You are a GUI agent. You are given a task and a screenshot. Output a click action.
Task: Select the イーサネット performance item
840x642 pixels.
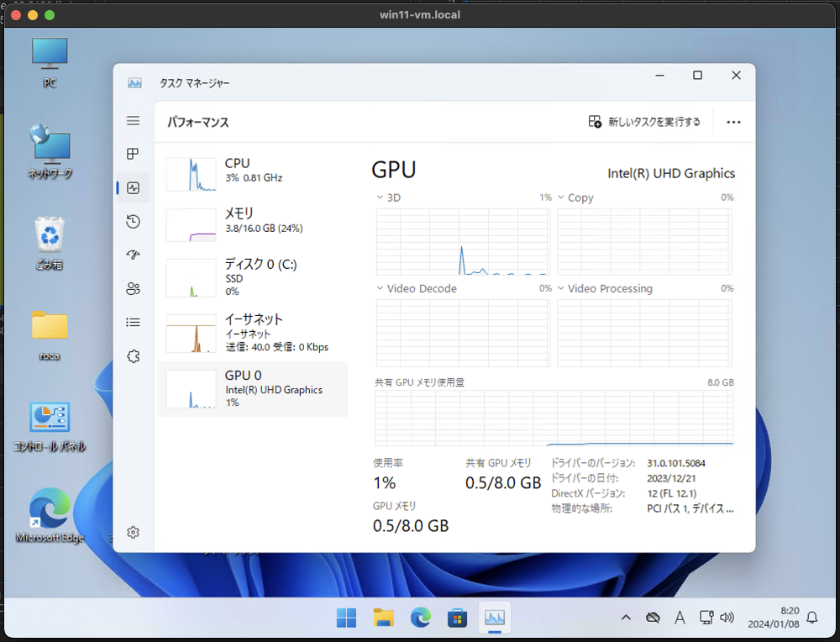tap(253, 333)
